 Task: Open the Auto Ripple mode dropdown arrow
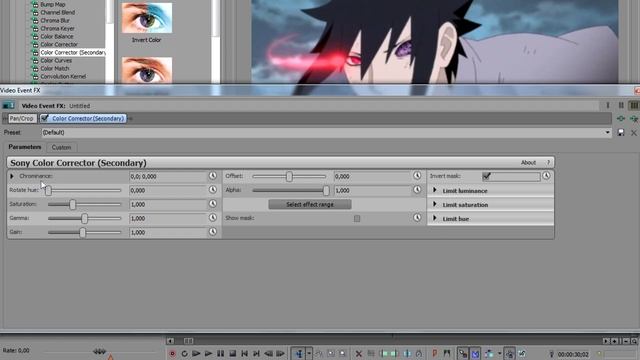(499, 353)
